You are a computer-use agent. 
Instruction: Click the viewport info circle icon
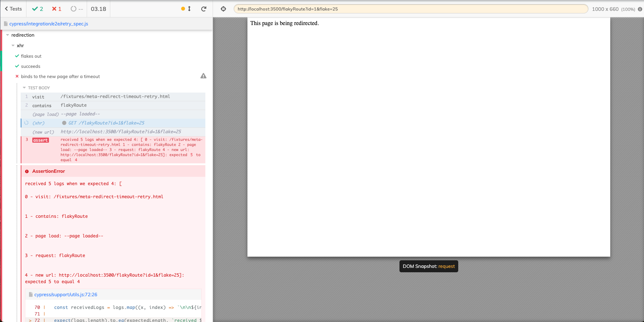[x=640, y=9]
